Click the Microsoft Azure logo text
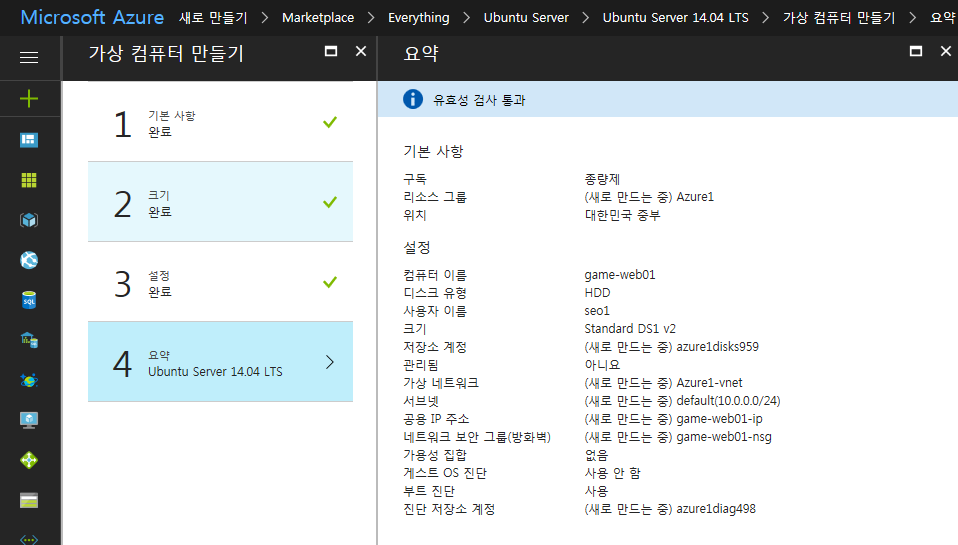958x545 pixels. tap(92, 17)
